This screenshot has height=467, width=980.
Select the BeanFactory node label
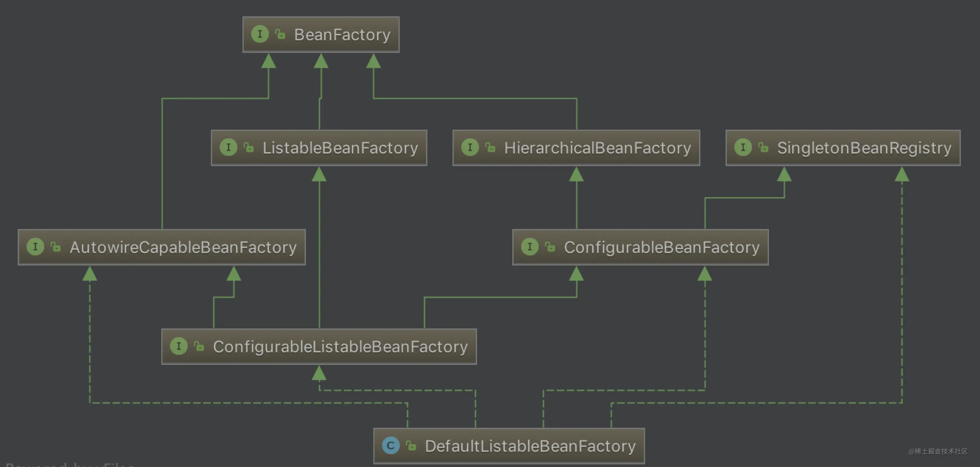tap(342, 35)
